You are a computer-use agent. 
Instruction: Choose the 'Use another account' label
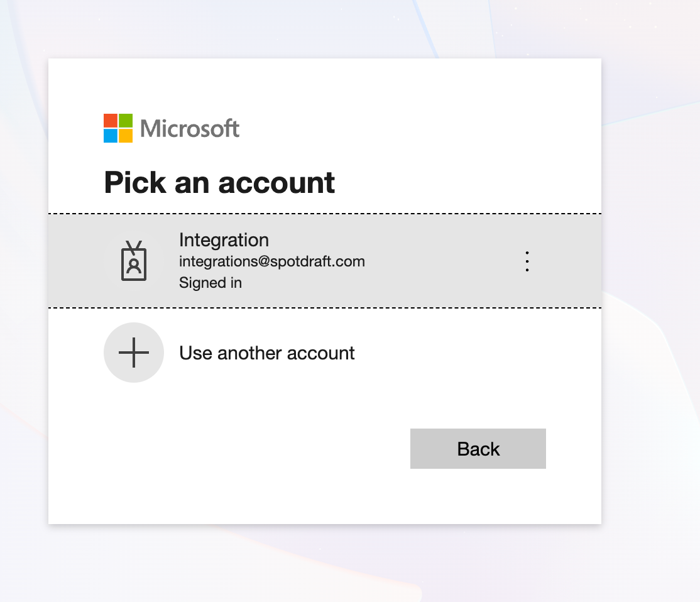point(267,353)
